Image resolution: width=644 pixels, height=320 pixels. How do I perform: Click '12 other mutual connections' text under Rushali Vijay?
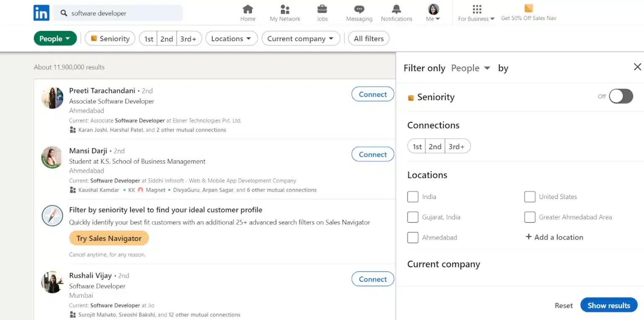point(205,315)
